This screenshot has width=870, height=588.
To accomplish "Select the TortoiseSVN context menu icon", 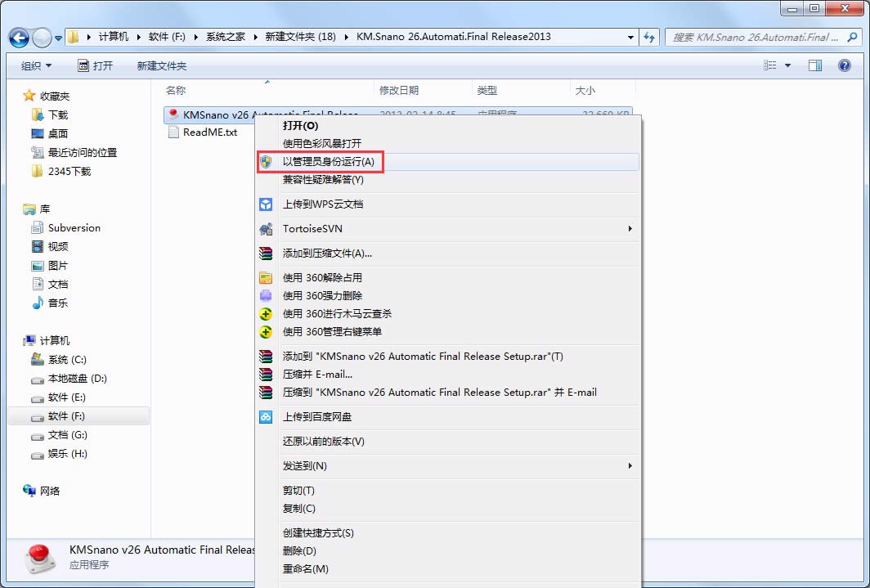I will click(x=266, y=229).
